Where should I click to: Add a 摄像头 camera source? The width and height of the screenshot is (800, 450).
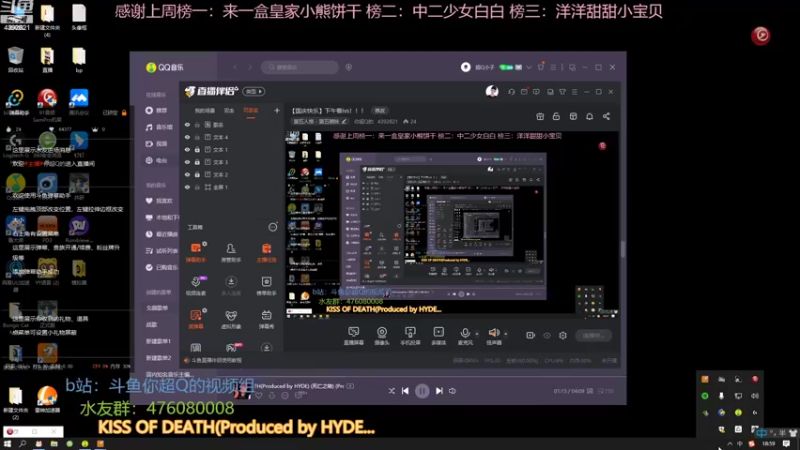click(x=382, y=336)
